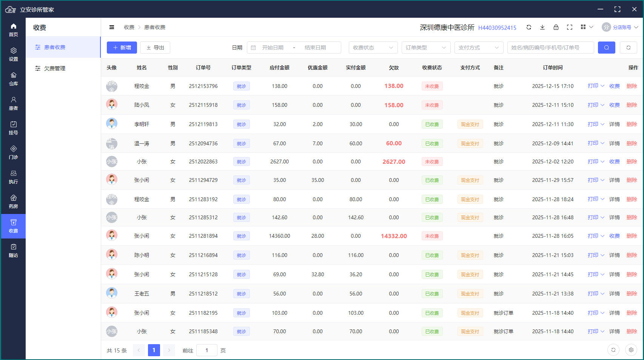Click 收费 breadcrumb item

click(129, 27)
